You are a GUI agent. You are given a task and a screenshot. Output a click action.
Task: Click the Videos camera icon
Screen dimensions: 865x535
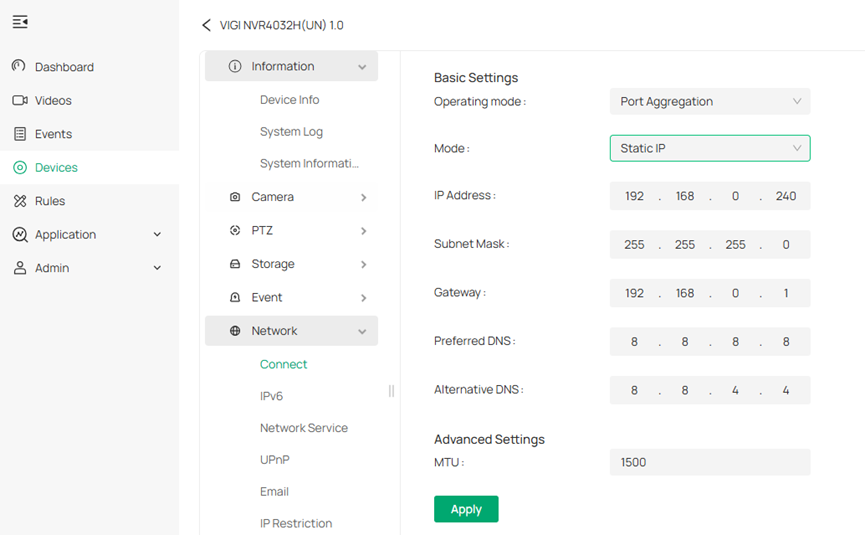pos(19,100)
